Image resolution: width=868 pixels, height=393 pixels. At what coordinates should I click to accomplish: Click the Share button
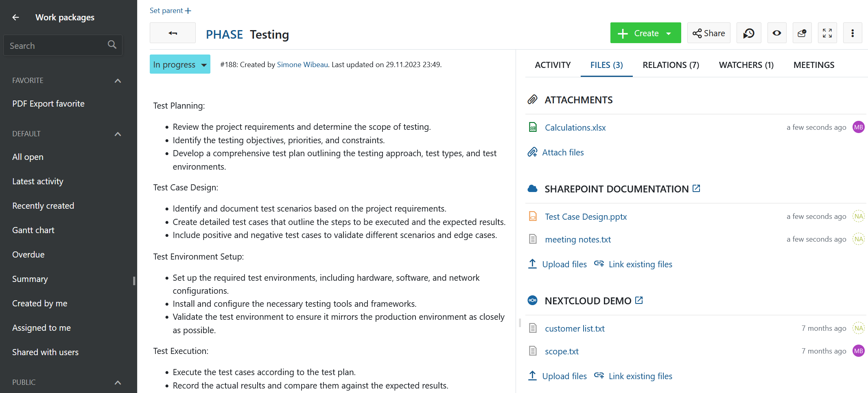click(708, 33)
